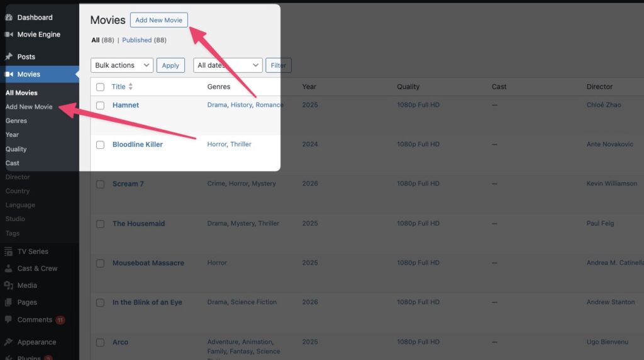
Task: Select the Bloodline Killer row checkbox
Action: pos(100,145)
